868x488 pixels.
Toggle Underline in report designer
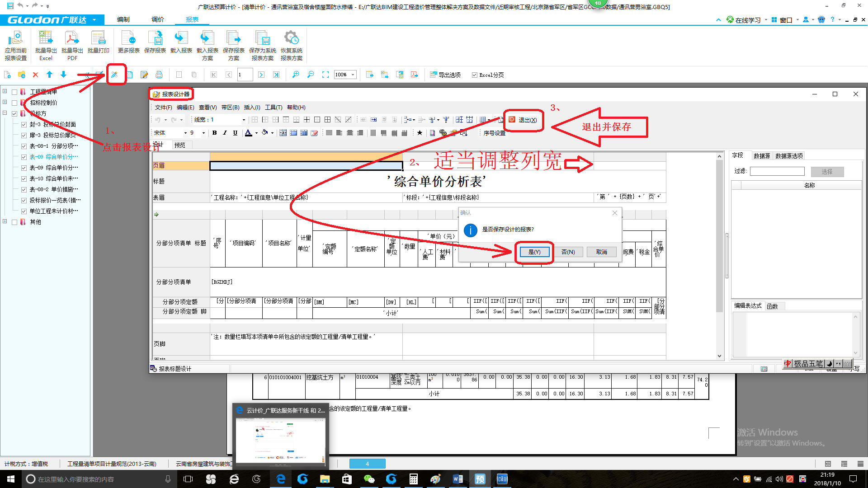coord(235,132)
